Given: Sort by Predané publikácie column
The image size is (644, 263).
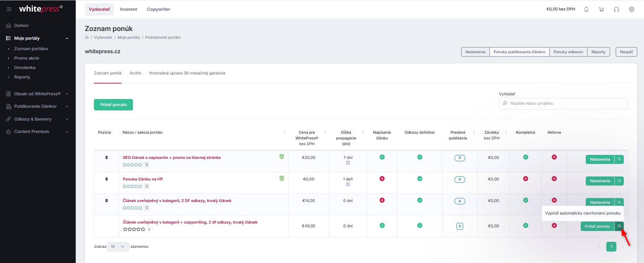Looking at the screenshot, I should coord(474,132).
